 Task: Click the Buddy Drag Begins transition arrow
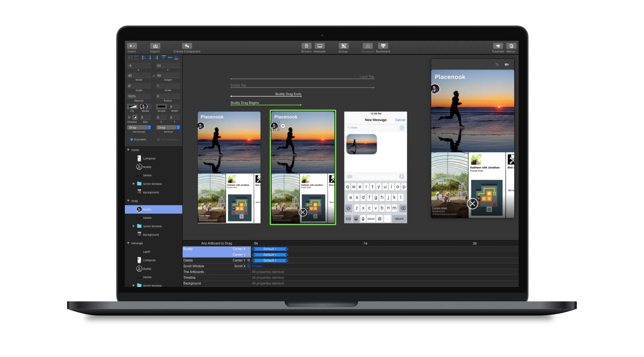pos(266,105)
